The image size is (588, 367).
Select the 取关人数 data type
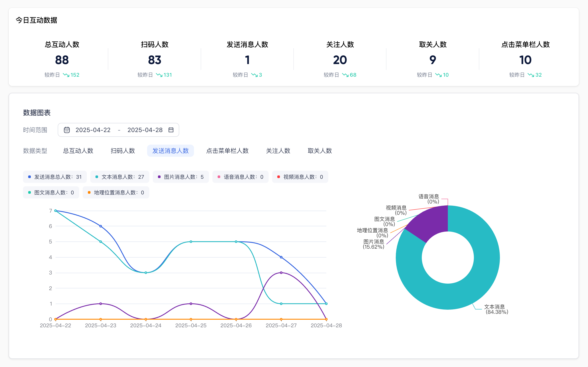pyautogui.click(x=320, y=151)
